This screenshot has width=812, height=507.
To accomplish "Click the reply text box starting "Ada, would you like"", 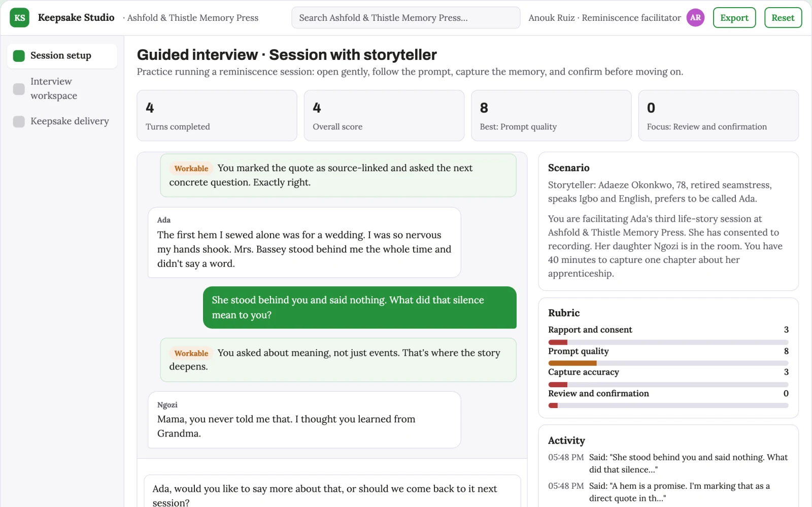I will coord(332,491).
